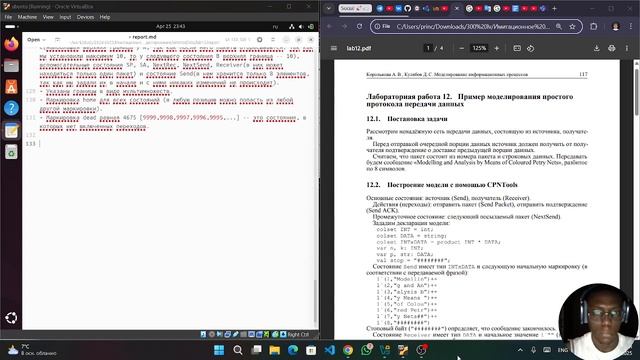The width and height of the screenshot is (640, 360).
Task: Open Firefox from the Ubuntu dock
Action: tap(11, 44)
